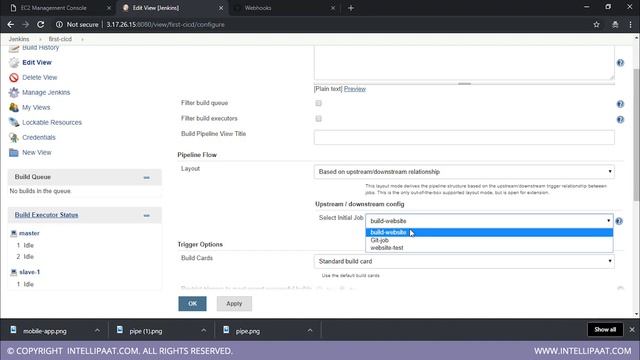This screenshot has height=360, width=640.
Task: Click the Apply button
Action: (234, 304)
